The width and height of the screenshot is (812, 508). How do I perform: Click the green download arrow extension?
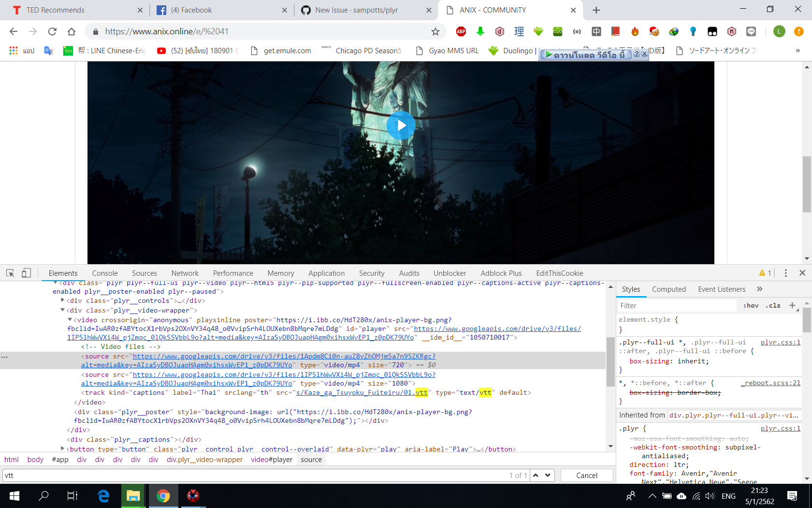[480, 31]
